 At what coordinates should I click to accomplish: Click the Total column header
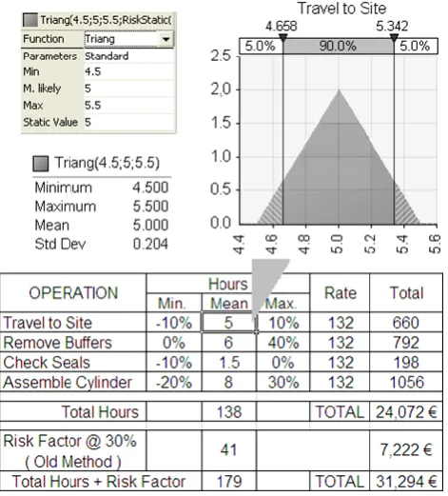point(406,293)
